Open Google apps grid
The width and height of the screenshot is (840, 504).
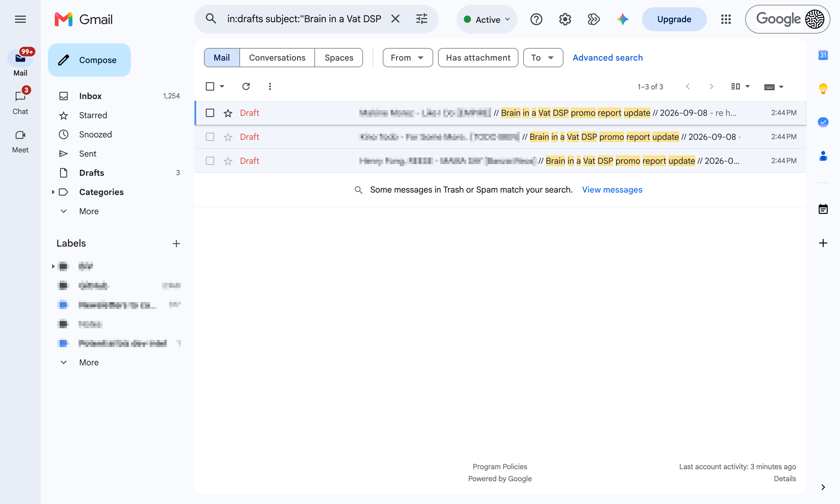click(726, 19)
